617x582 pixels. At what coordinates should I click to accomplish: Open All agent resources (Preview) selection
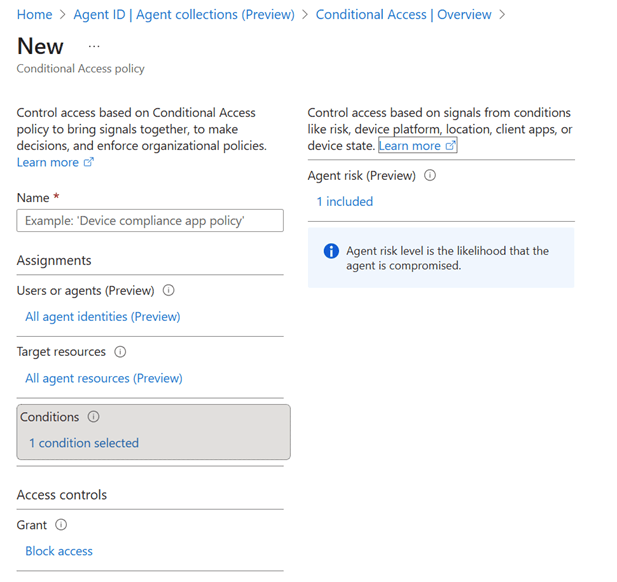click(x=103, y=378)
